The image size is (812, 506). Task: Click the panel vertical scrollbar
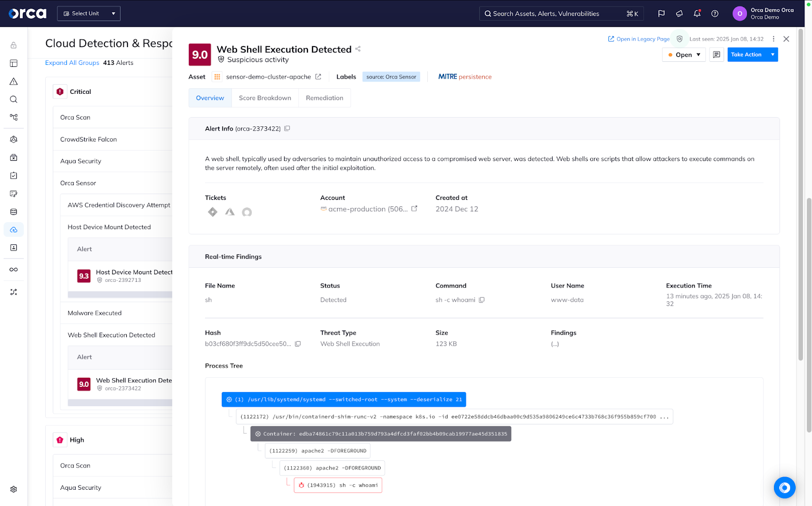click(801, 195)
